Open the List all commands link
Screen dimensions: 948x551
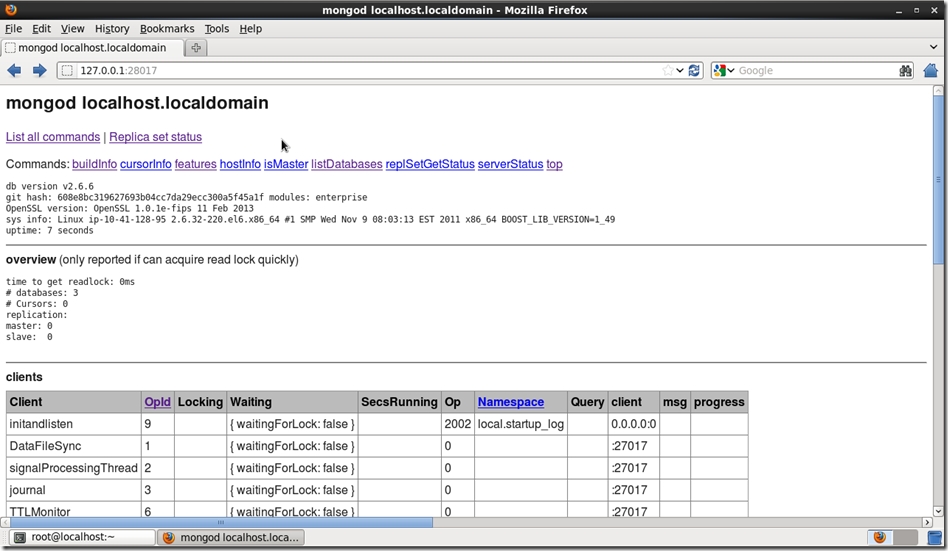pos(53,137)
